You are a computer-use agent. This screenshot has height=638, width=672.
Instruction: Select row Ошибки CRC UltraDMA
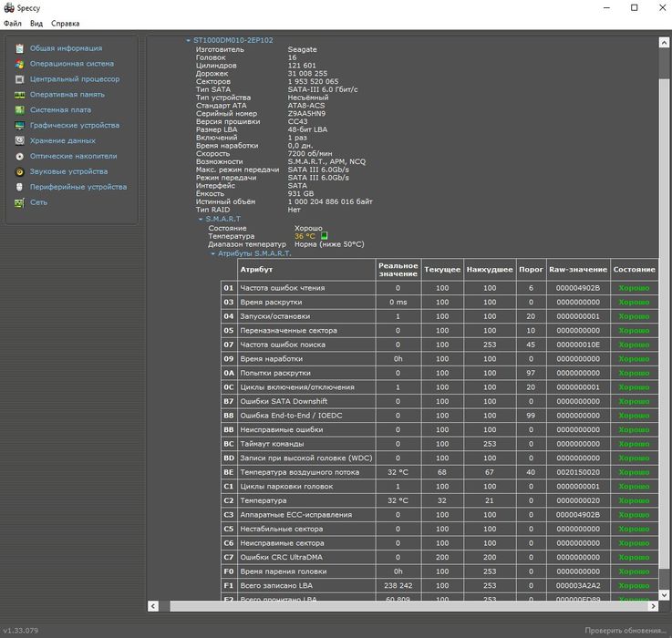[x=439, y=557]
